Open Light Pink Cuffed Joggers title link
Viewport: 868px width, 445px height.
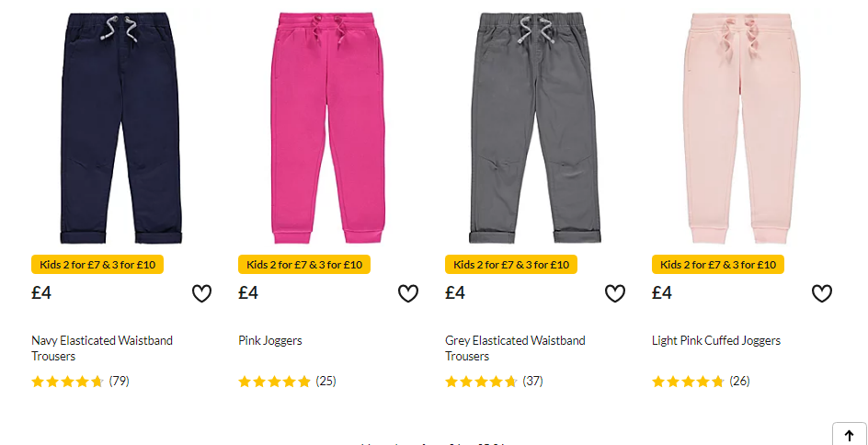(716, 340)
